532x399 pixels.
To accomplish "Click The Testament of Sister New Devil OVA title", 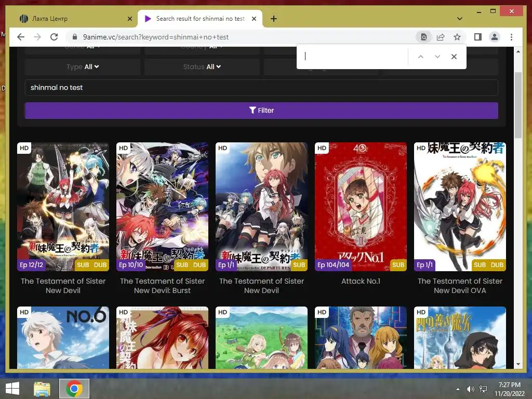I will pyautogui.click(x=460, y=286).
